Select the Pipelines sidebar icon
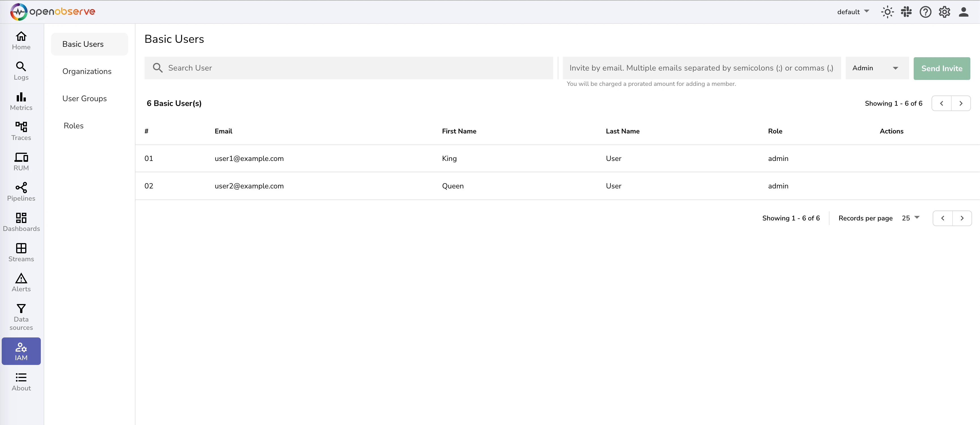Screen dimensions: 980x425 [21, 191]
